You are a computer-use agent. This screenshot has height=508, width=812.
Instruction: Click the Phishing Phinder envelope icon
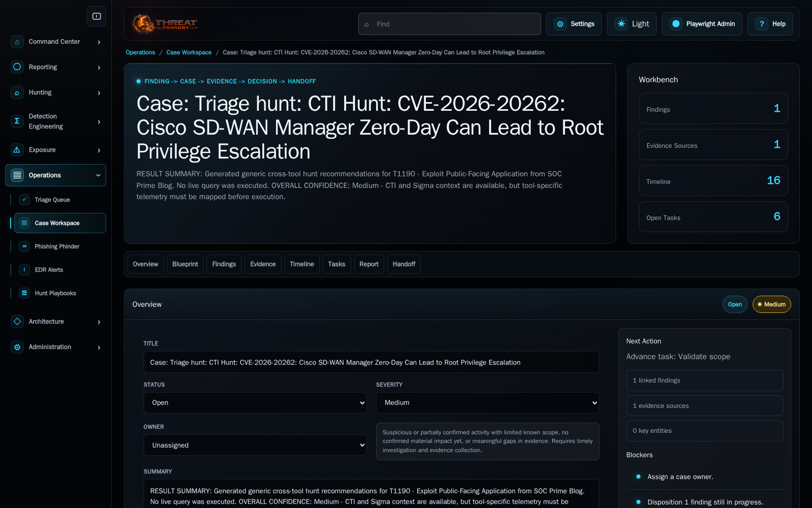tap(24, 246)
